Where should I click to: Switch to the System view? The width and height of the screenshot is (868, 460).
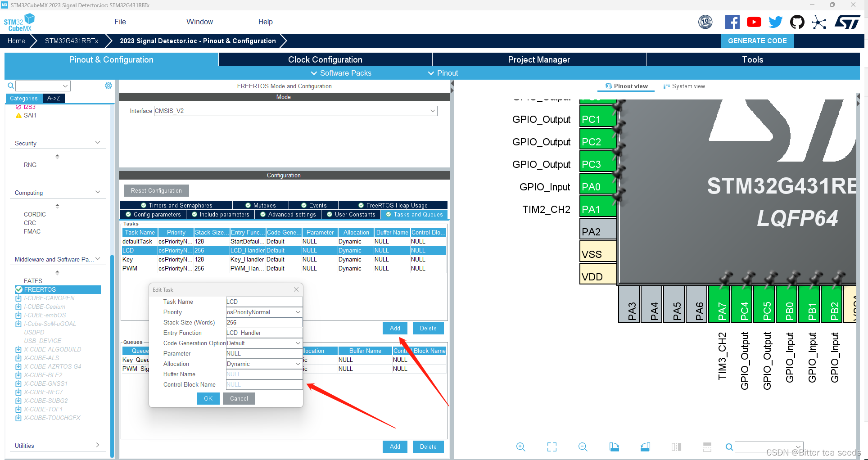[x=684, y=86]
